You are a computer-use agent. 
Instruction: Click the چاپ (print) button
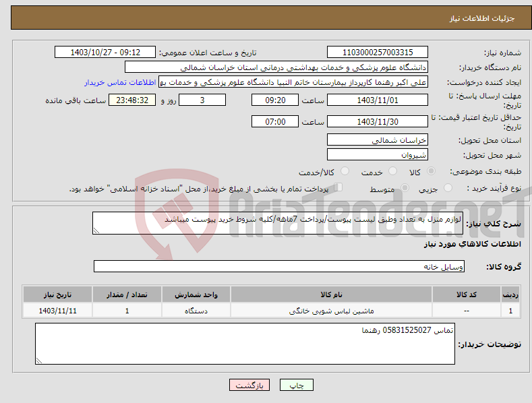pos(296,385)
